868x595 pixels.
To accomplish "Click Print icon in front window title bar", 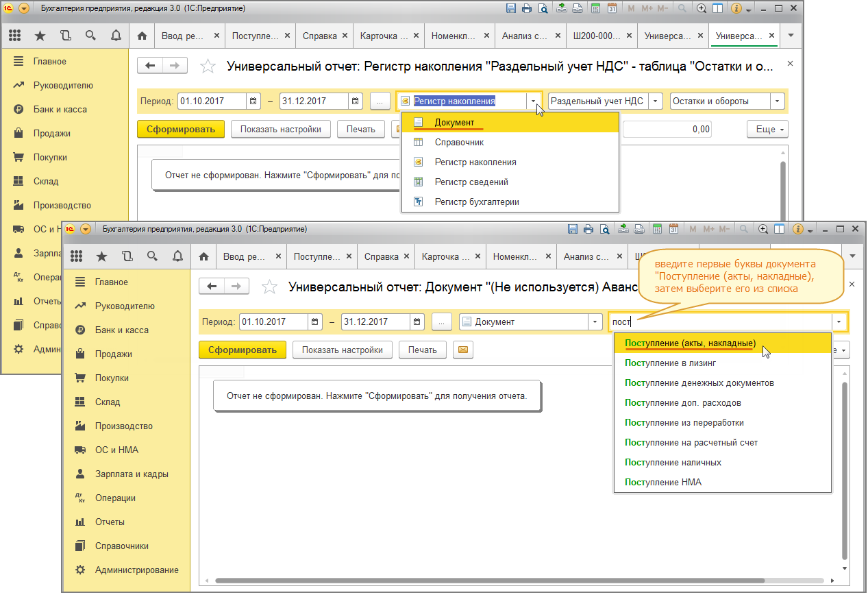I will pyautogui.click(x=590, y=229).
